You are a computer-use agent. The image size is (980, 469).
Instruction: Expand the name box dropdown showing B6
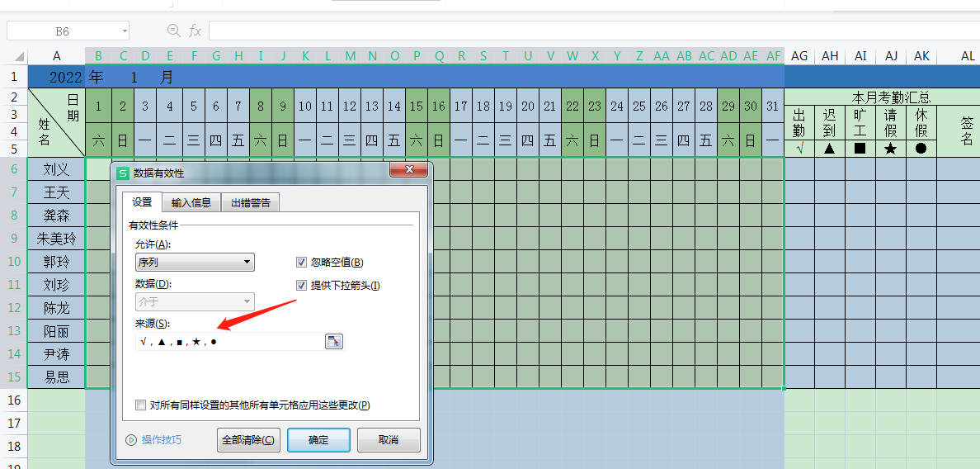[x=125, y=31]
